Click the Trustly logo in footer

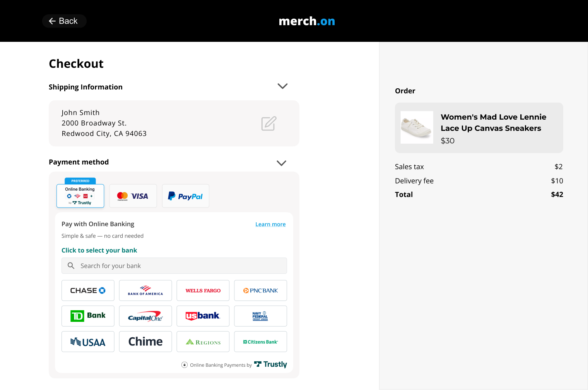[x=270, y=364]
